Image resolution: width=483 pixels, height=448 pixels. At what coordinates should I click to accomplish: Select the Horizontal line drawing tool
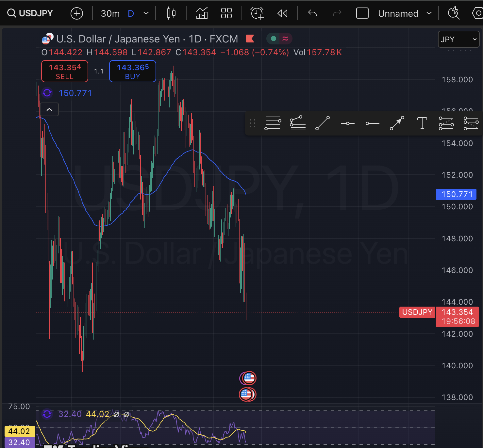[347, 123]
